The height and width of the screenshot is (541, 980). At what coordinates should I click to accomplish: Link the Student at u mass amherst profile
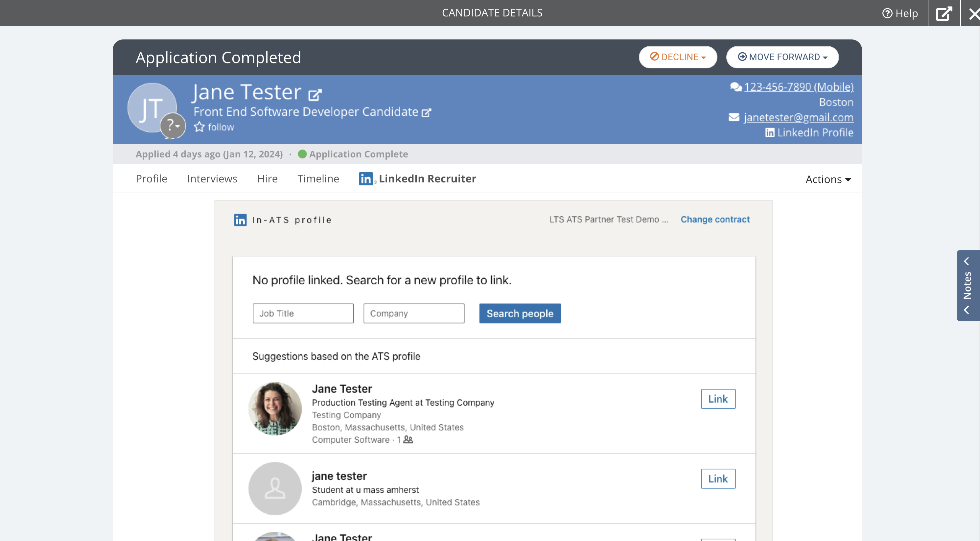point(718,479)
